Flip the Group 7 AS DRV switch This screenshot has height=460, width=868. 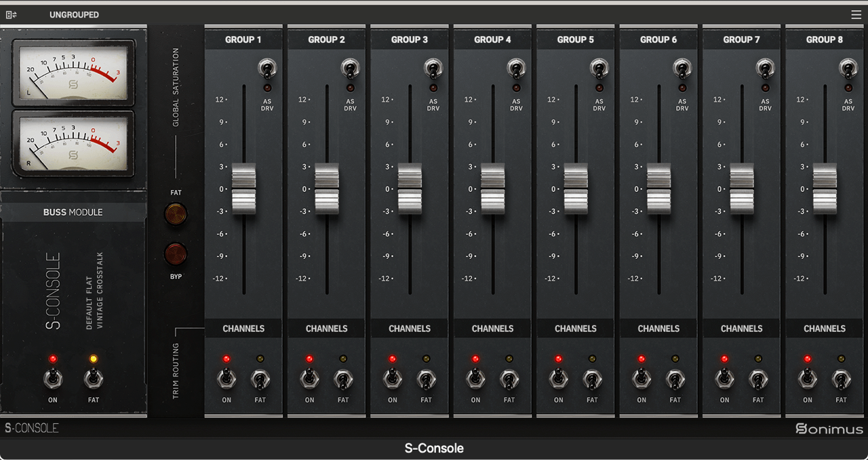pos(765,69)
